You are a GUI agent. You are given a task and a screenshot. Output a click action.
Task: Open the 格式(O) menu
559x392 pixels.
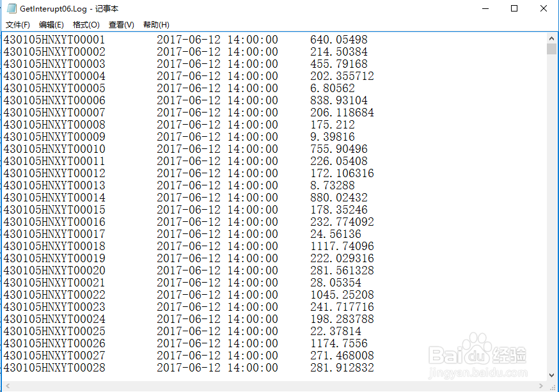pyautogui.click(x=86, y=24)
